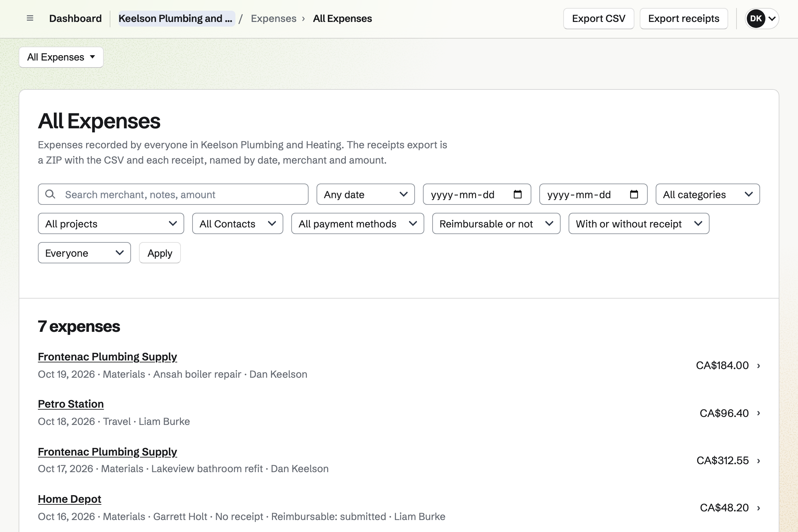The width and height of the screenshot is (798, 532).
Task: Open the All payment methods dropdown
Action: coord(358,223)
